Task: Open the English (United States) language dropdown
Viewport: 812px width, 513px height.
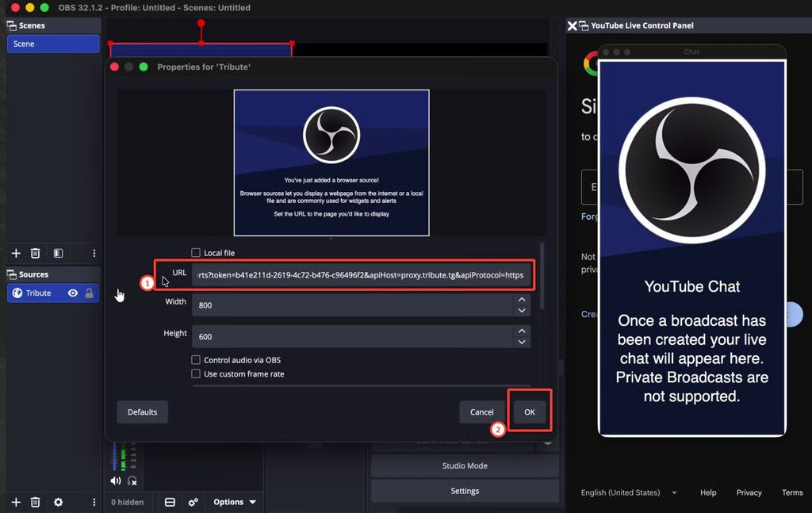Action: (x=629, y=492)
